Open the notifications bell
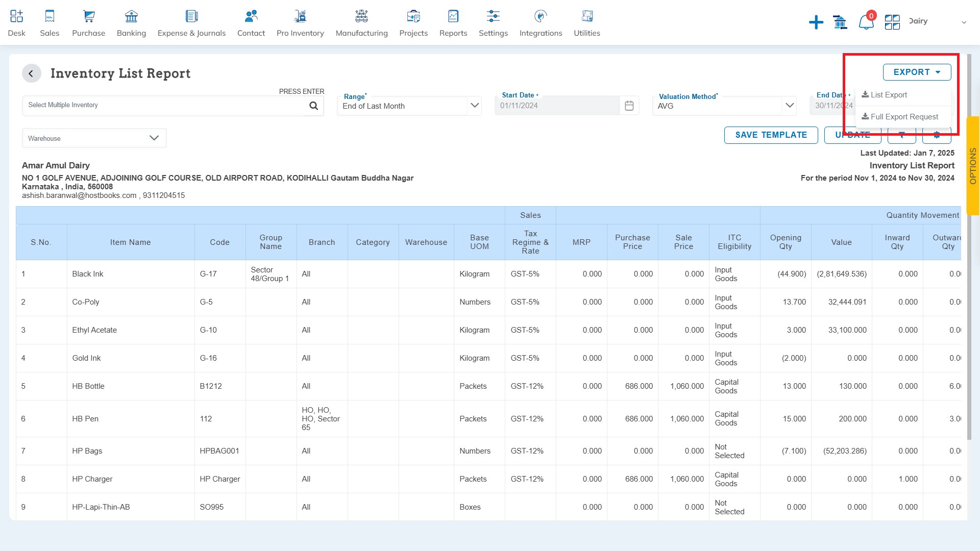 click(866, 22)
